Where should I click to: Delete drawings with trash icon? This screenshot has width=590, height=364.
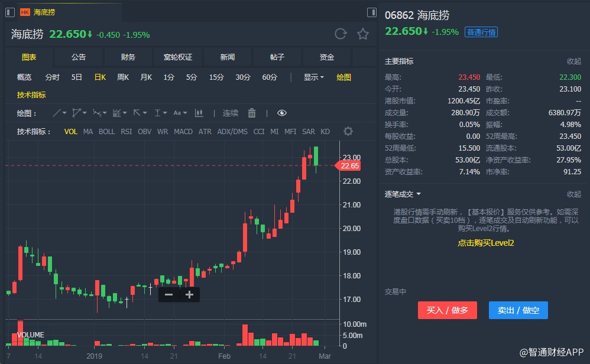pyautogui.click(x=252, y=113)
